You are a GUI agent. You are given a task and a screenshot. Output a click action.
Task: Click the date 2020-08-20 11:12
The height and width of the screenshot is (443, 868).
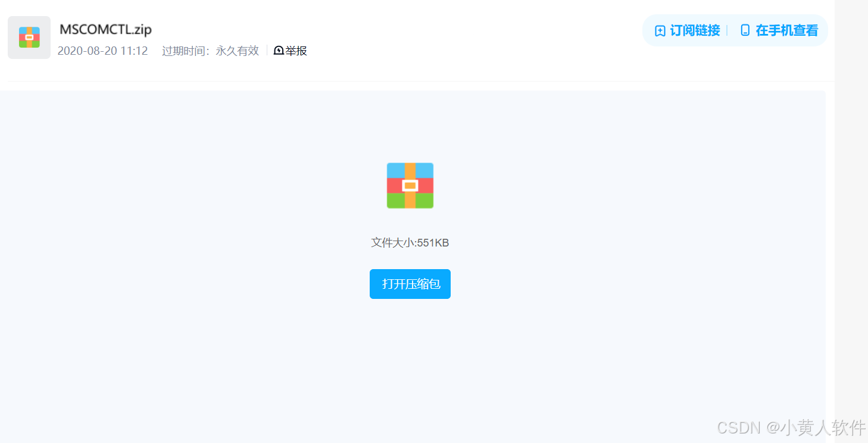tap(102, 51)
